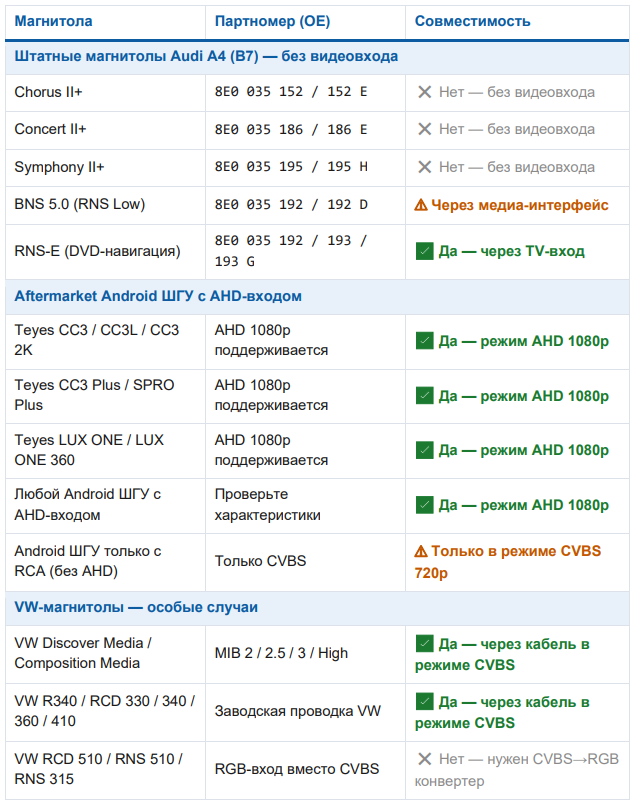Click the cross icon in the Concert II+ row
Screen dimensions: 635x804
point(425,129)
